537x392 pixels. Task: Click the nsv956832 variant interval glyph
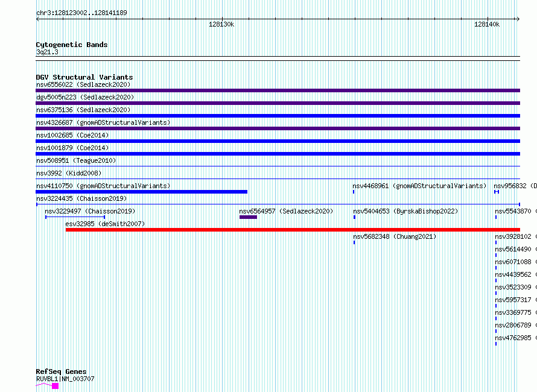[x=497, y=192]
